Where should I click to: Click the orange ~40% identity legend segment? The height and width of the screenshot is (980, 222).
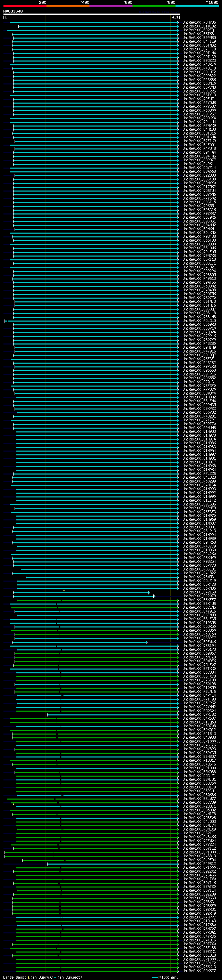(x=68, y=6)
